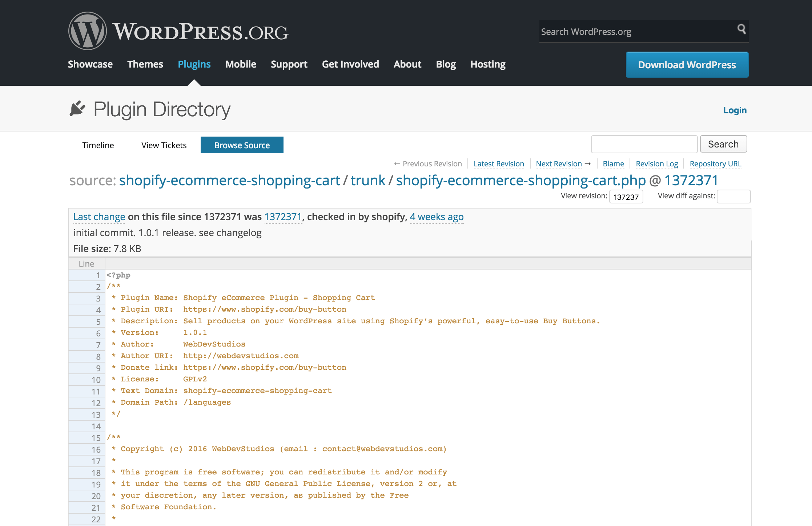Click the "Software Foundation." code line
The width and height of the screenshot is (812, 526).
pyautogui.click(x=164, y=507)
